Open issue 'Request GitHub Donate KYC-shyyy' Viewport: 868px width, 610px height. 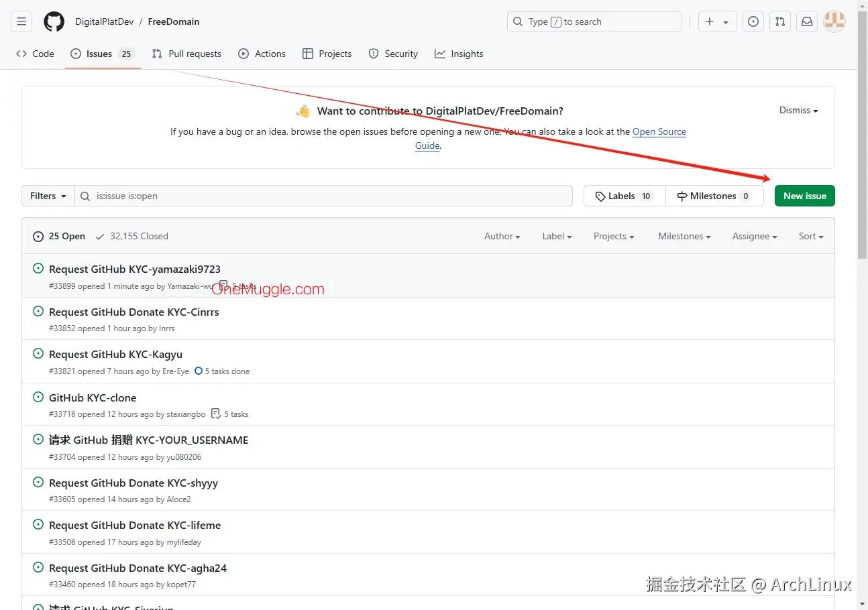point(133,483)
